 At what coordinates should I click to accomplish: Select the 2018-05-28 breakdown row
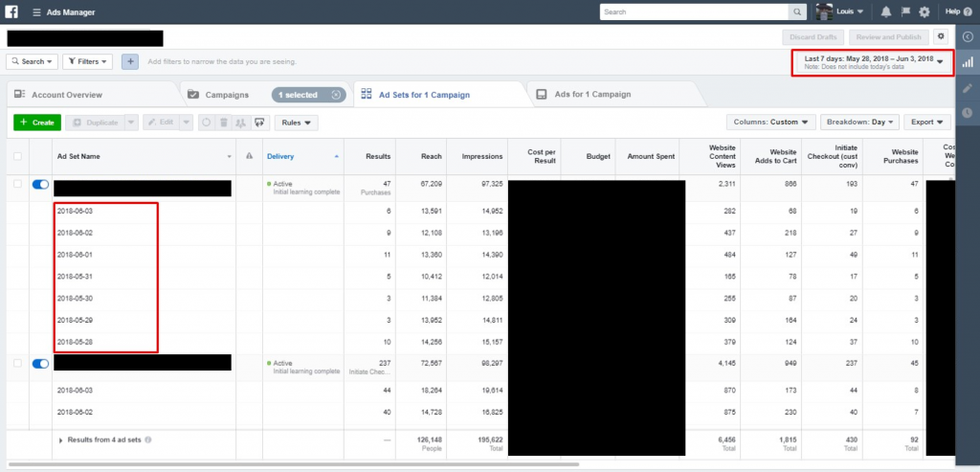click(75, 342)
